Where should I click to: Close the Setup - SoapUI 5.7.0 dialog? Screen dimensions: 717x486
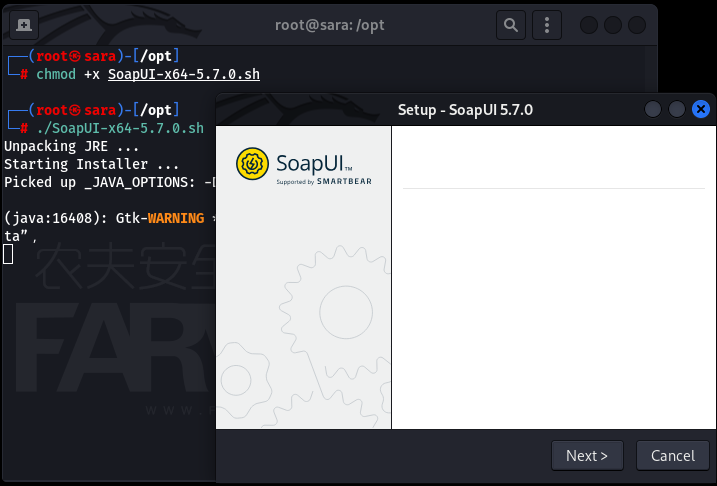tap(701, 109)
